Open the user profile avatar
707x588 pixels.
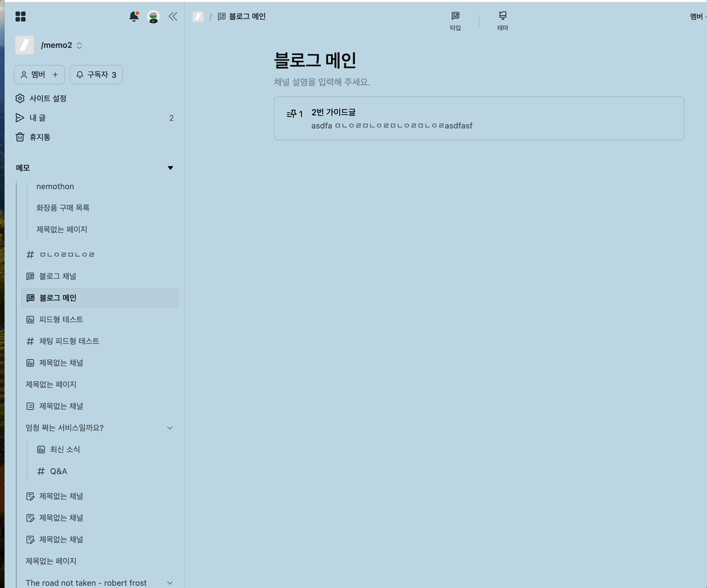pyautogui.click(x=153, y=17)
